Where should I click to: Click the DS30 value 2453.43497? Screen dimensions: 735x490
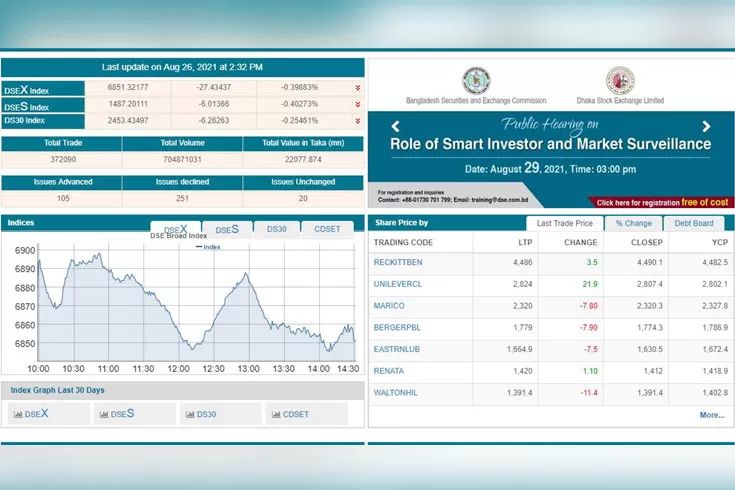[128, 121]
